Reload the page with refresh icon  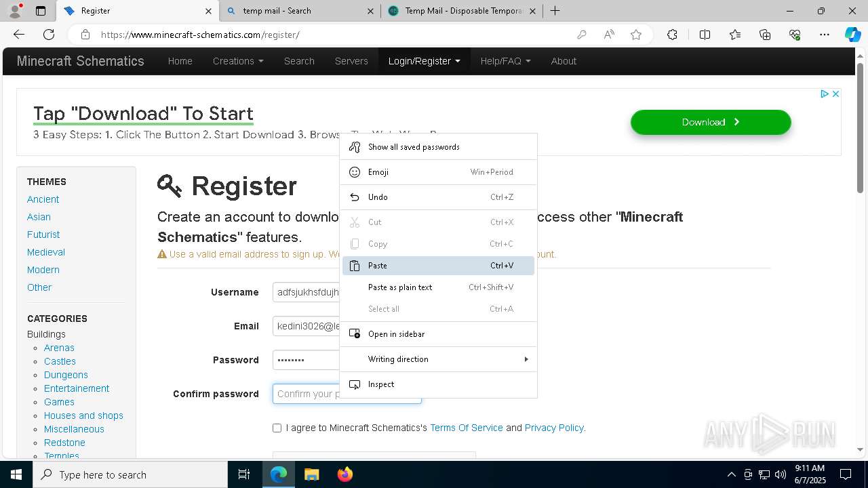(49, 35)
